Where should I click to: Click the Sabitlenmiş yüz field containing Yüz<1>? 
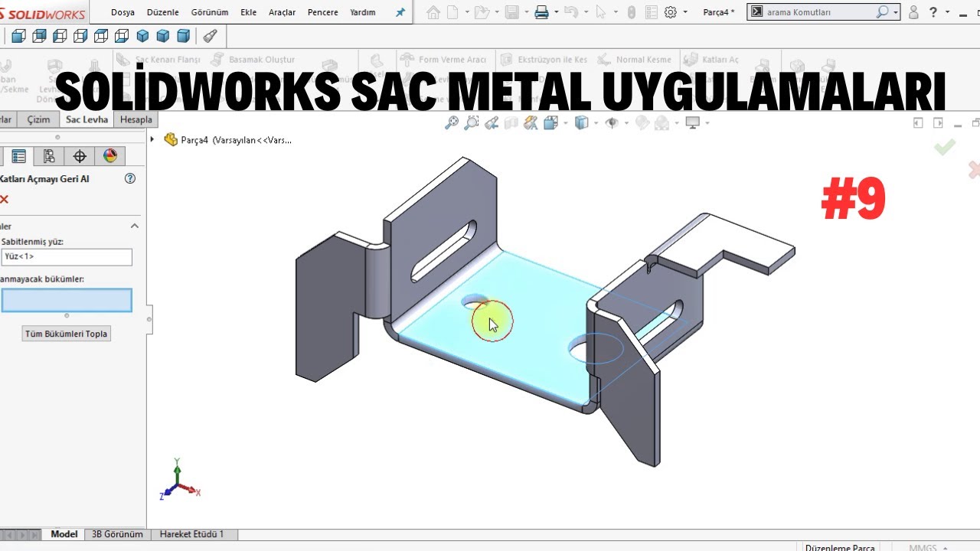(x=67, y=256)
